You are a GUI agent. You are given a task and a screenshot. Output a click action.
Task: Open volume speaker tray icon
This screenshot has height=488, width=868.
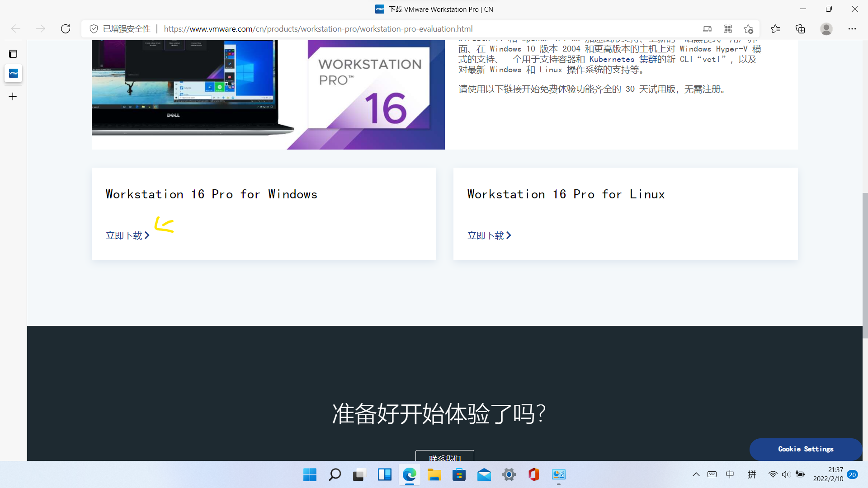[786, 474]
